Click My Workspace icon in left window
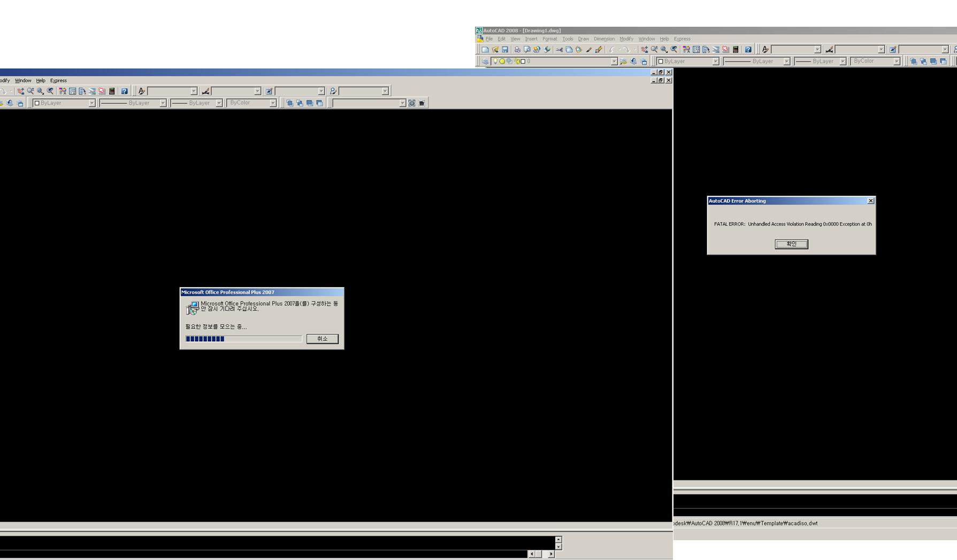957x560 pixels. point(422,103)
